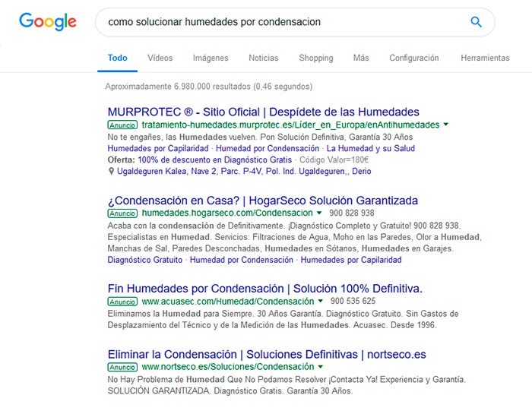Open the Configuración menu
The image size is (532, 414).
tap(414, 58)
